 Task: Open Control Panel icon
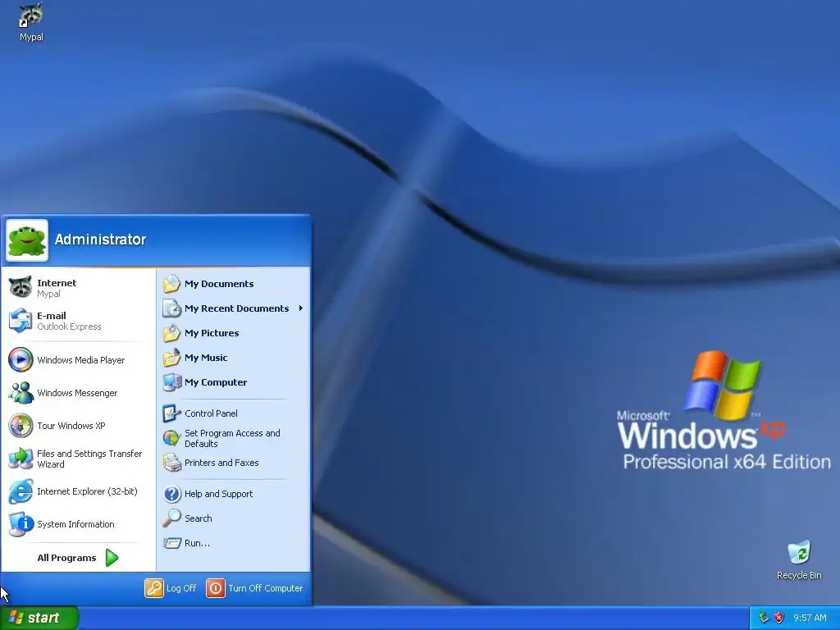coord(172,413)
